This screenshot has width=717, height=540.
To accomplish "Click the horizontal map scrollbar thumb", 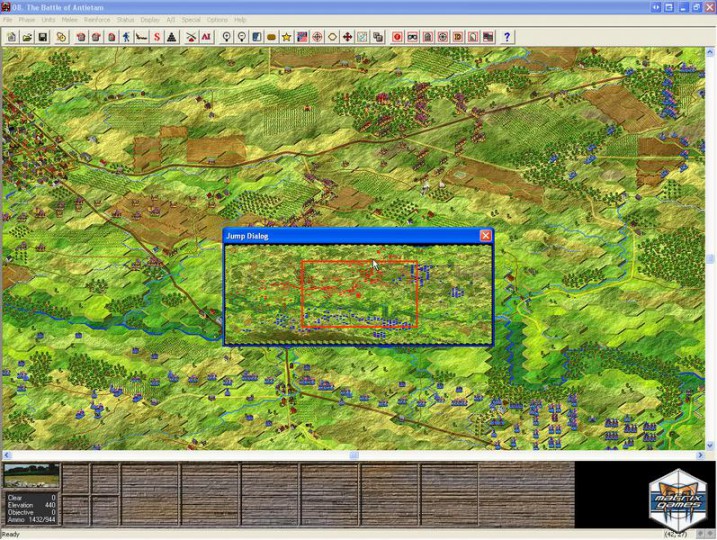I will coord(352,455).
